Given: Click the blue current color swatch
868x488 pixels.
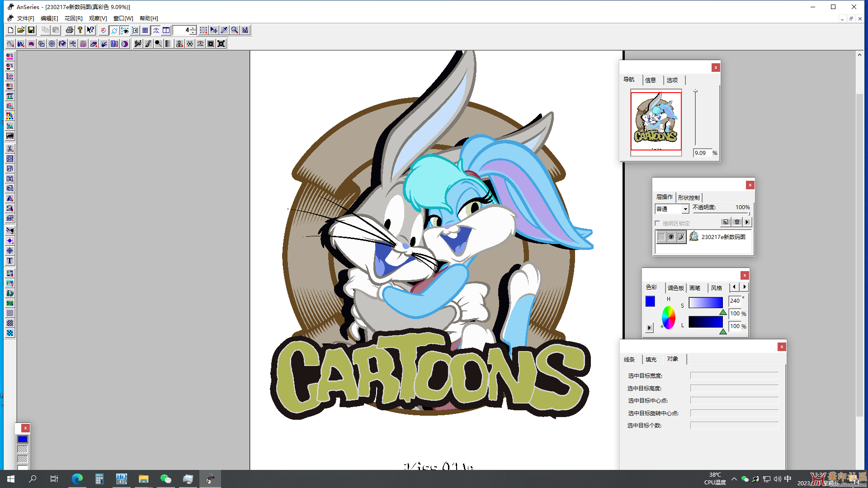Looking at the screenshot, I should pyautogui.click(x=650, y=301).
